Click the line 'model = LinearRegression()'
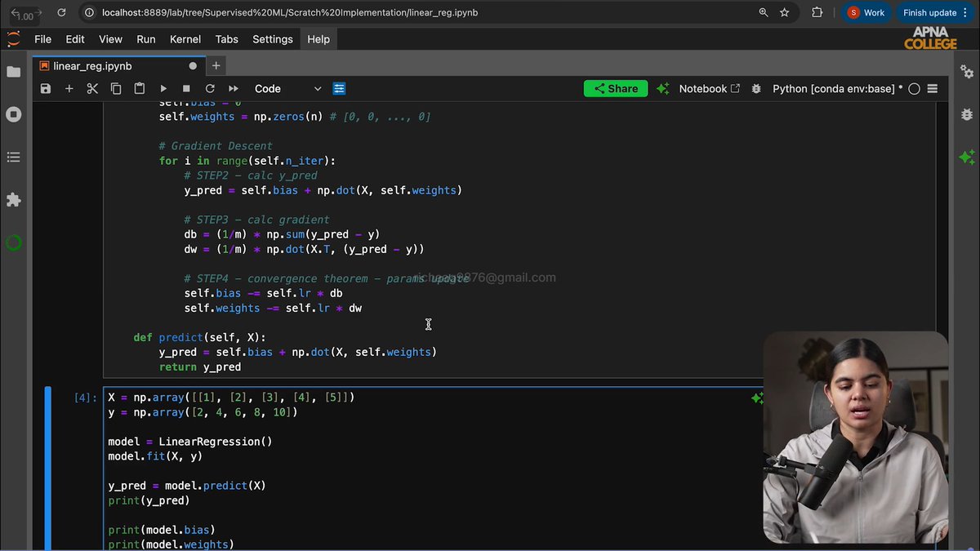 [190, 442]
